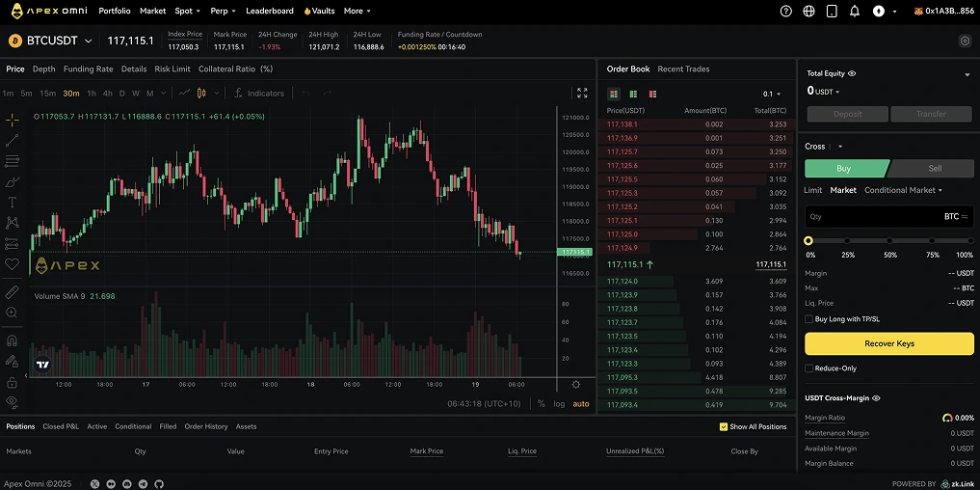Viewport: 980px width, 490px height.
Task: Open the Telegram footer icon
Action: 144,484
